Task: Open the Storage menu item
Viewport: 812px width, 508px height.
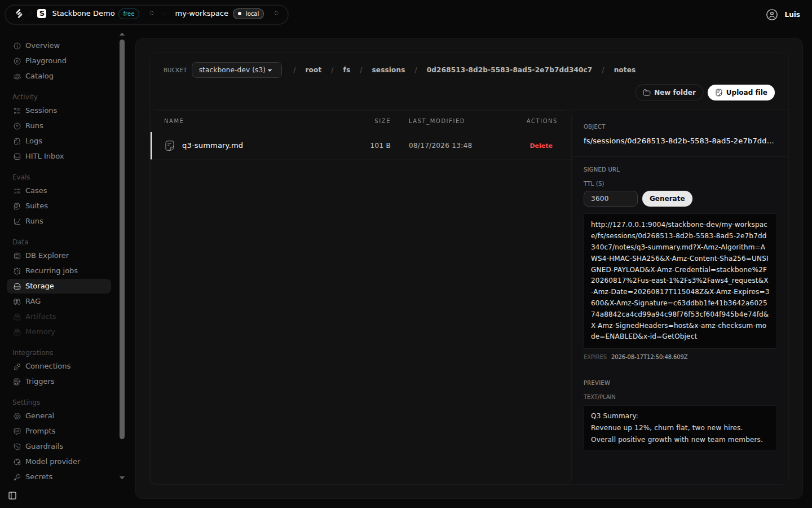Action: tap(59, 286)
